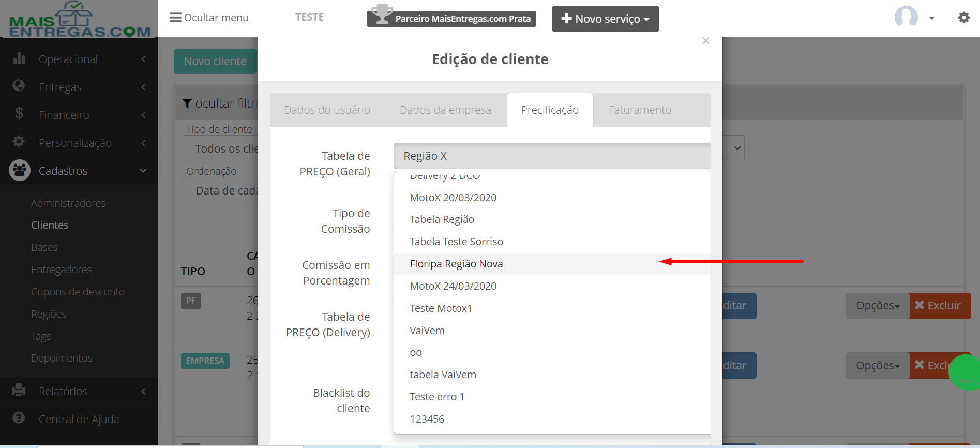Click the filter funnel icon

pyautogui.click(x=188, y=103)
